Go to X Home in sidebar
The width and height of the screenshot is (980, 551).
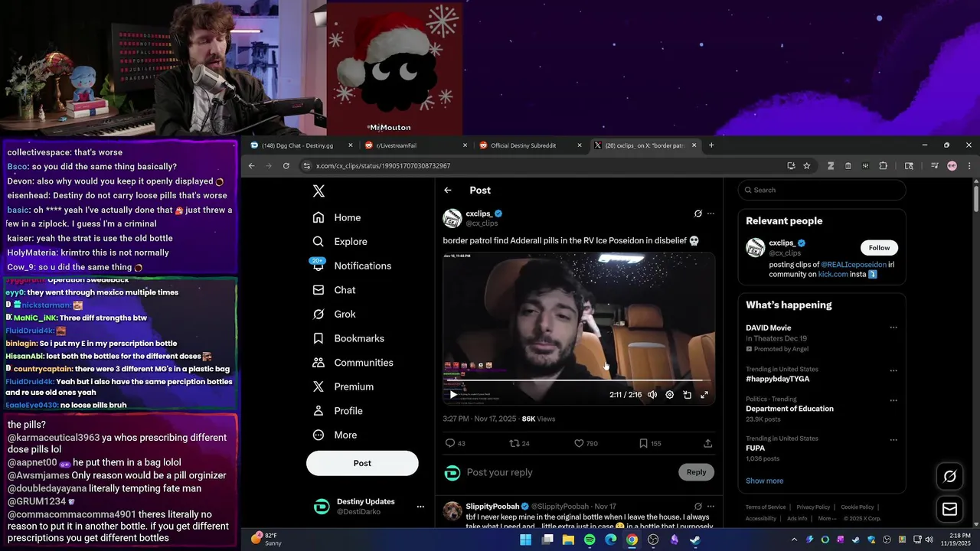(337, 217)
